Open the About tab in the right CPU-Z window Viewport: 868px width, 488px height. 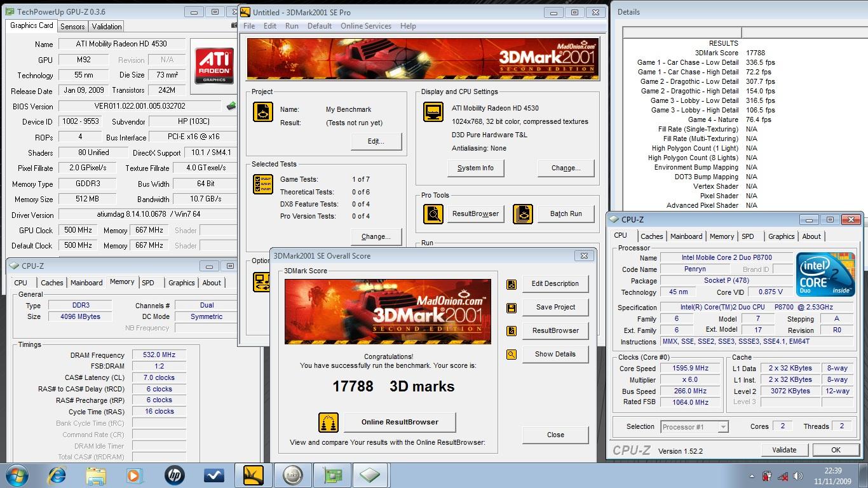(x=811, y=236)
